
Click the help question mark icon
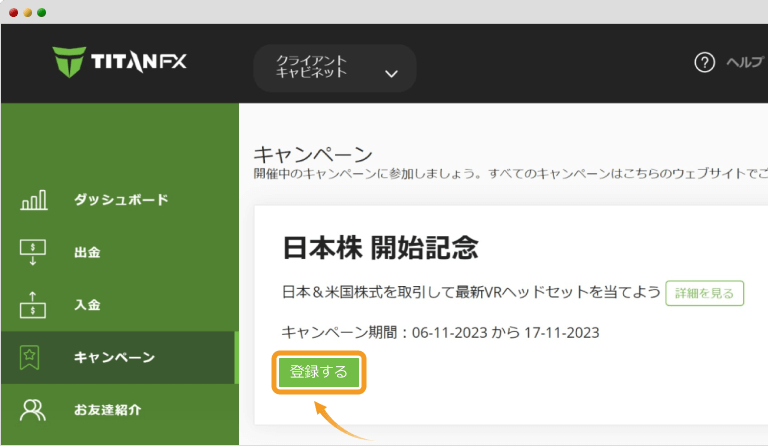pos(704,63)
